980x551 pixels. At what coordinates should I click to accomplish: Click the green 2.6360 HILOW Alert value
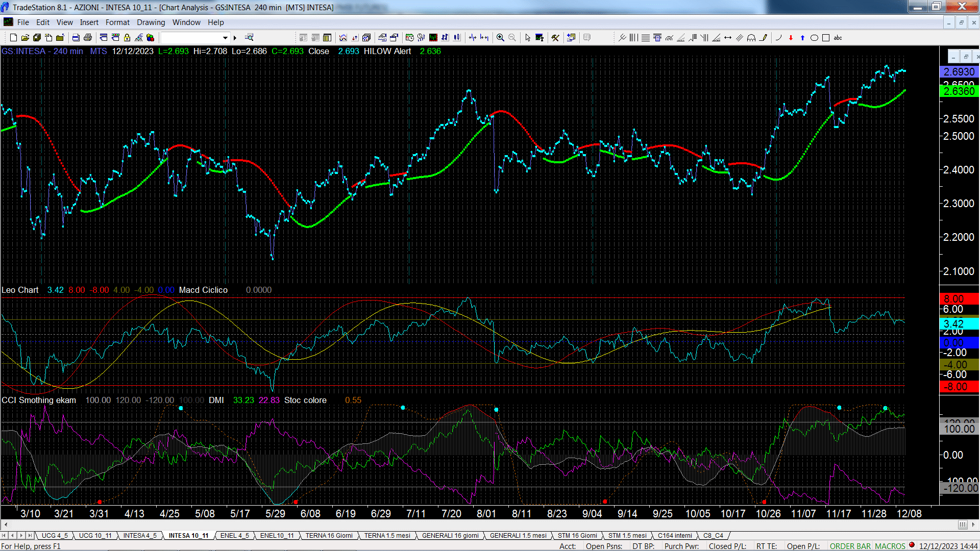(x=430, y=51)
